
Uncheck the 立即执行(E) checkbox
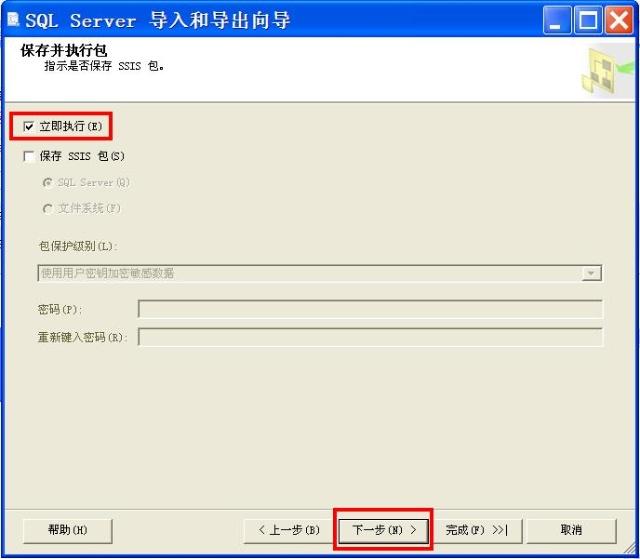click(x=29, y=126)
